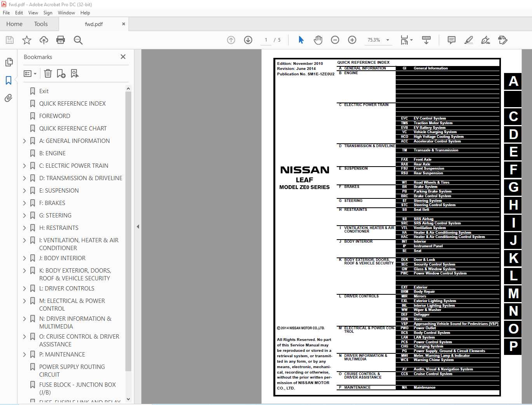532x405 pixels.
Task: Expand the L: DRIVER CONTROLS bookmark
Action: coord(24,289)
